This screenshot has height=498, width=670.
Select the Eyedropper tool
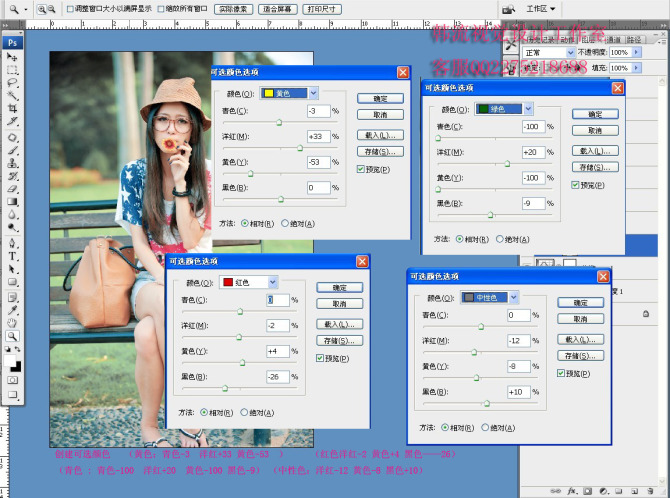(12, 310)
